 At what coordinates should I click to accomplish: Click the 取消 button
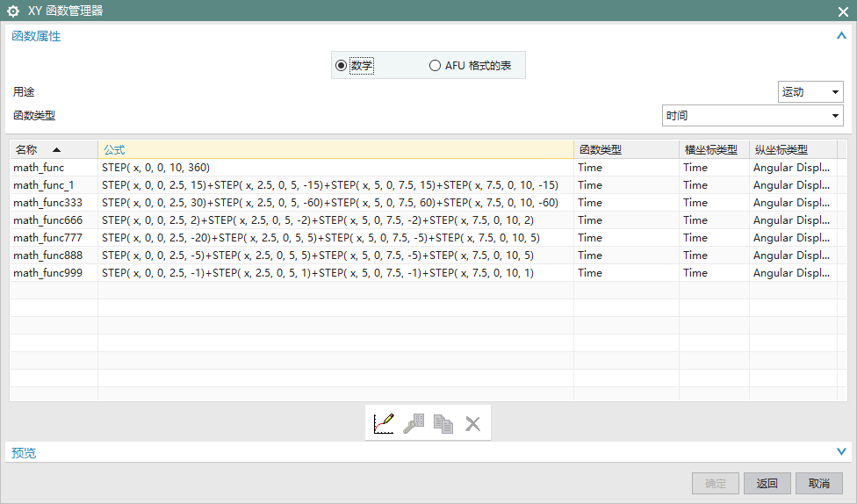pyautogui.click(x=818, y=483)
